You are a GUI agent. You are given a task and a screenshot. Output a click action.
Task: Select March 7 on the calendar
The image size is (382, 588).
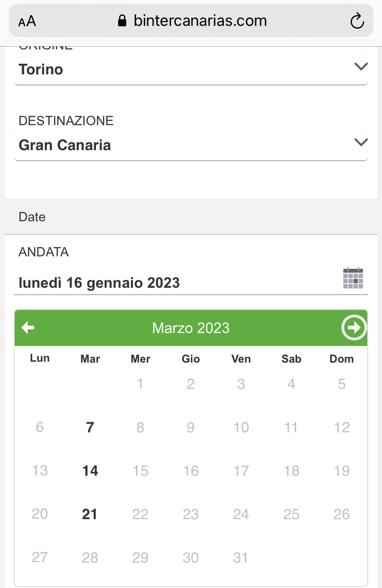point(90,427)
